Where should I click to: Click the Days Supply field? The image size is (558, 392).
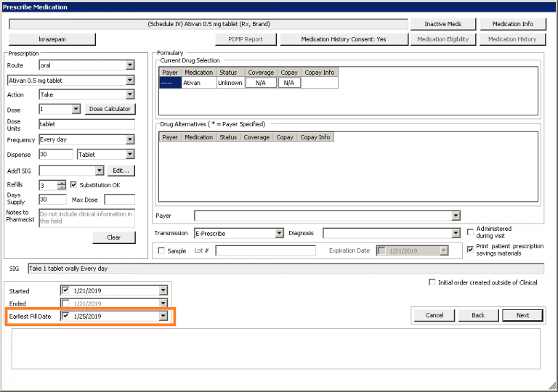tap(52, 199)
